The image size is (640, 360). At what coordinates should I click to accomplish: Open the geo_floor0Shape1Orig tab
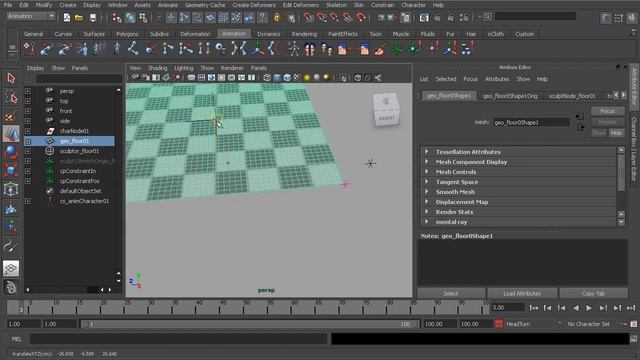[510, 96]
